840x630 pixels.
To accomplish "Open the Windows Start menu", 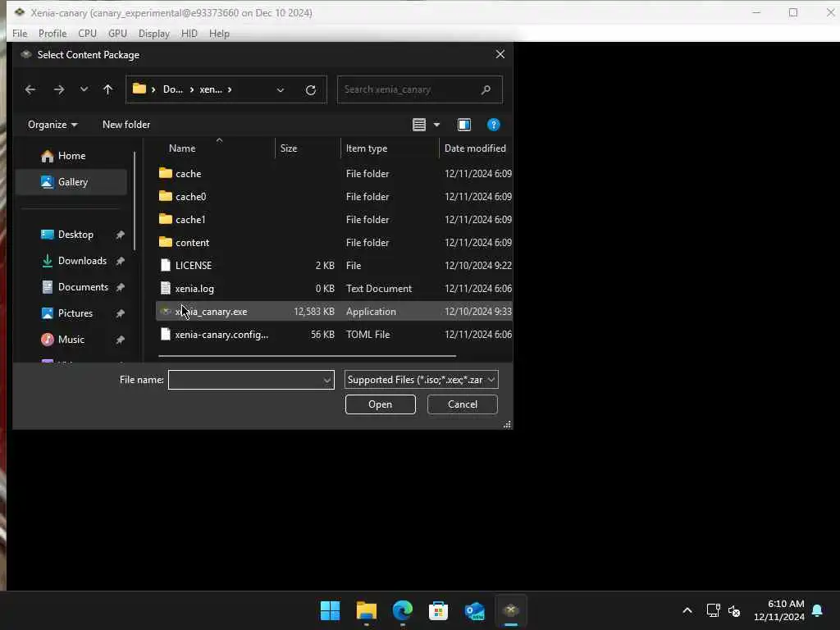I will [x=330, y=610].
